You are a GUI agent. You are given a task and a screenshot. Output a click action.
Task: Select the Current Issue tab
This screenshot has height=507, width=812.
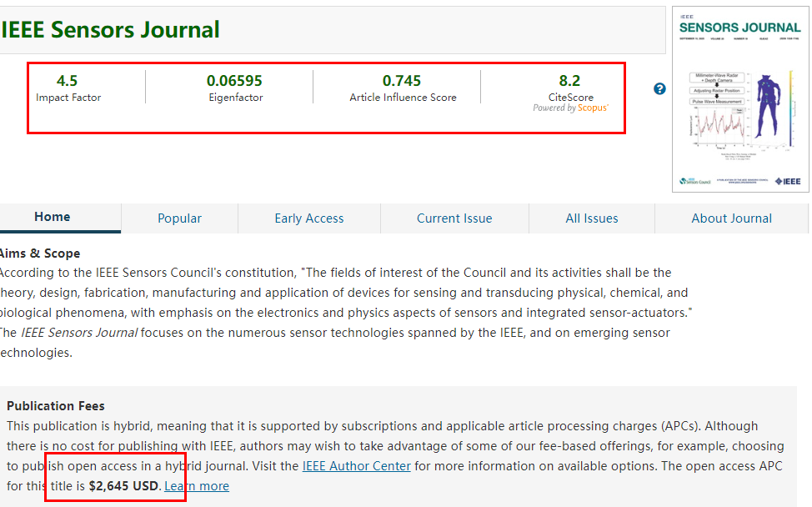point(454,218)
